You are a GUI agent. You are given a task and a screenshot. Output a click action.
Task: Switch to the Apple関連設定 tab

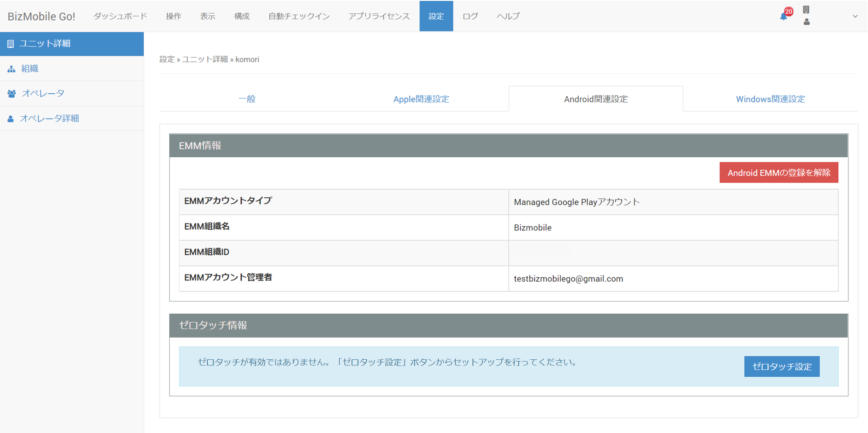coord(421,99)
